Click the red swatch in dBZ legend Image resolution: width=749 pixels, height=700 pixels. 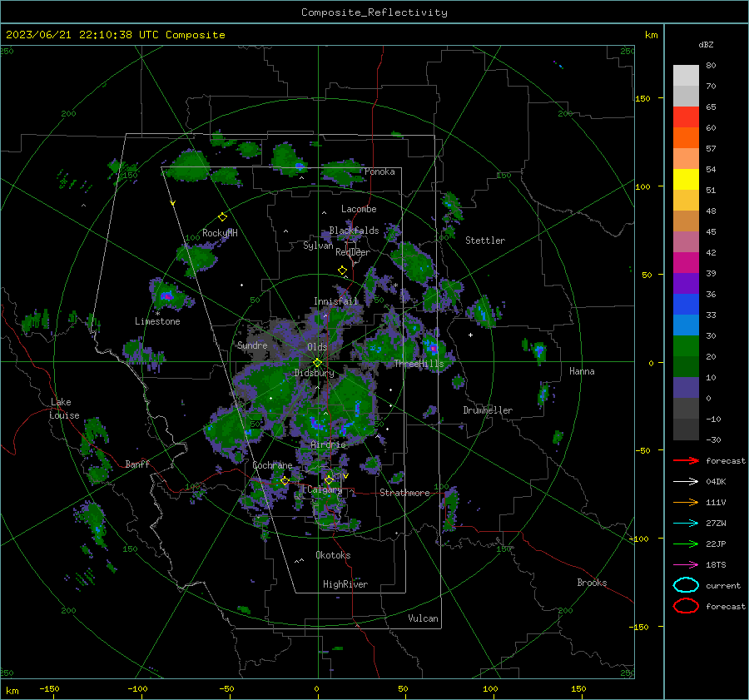coord(686,117)
